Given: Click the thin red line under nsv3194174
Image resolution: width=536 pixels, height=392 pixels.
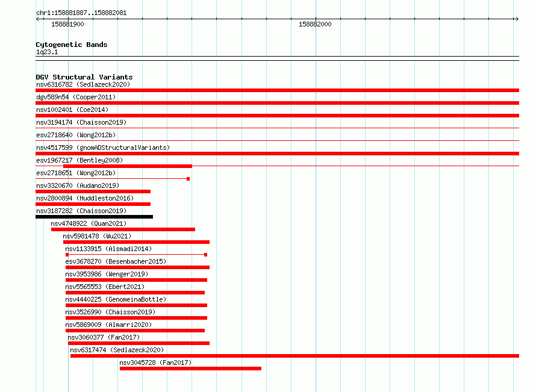Looking at the screenshot, I should (277, 128).
